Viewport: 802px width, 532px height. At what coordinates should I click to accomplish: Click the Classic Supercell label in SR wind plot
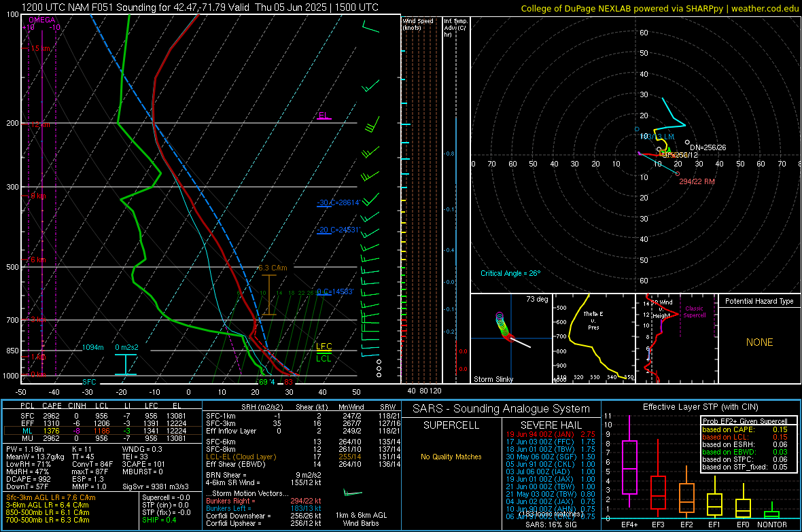pos(695,312)
